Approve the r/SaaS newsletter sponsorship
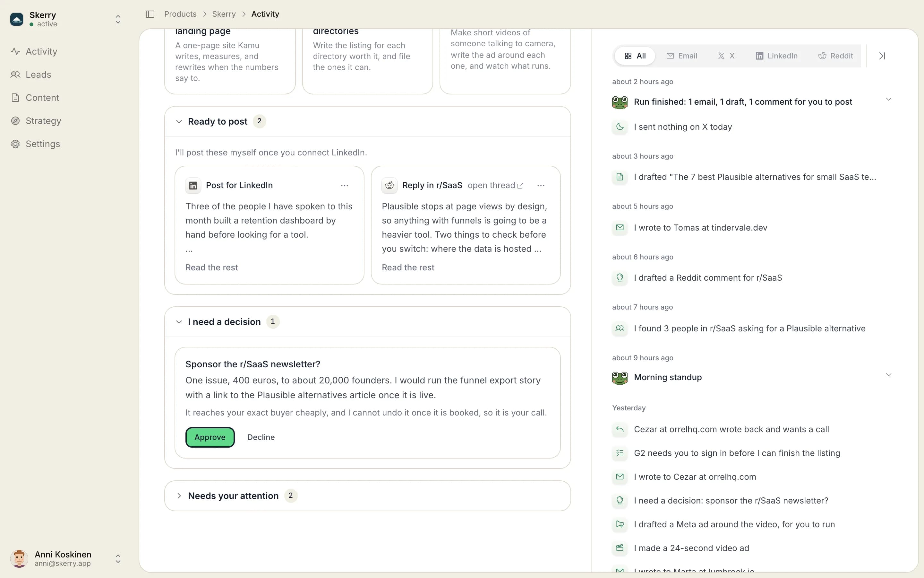Screen dimensions: 924x578 pos(210,437)
